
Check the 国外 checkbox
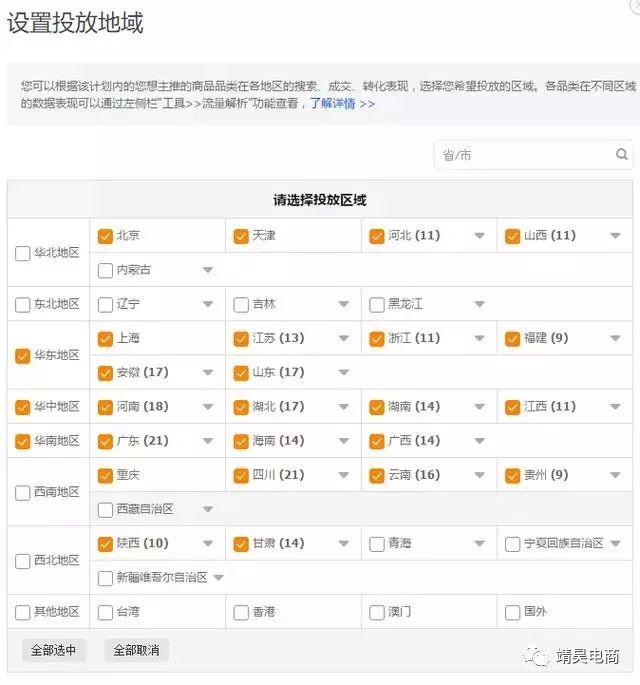point(512,612)
